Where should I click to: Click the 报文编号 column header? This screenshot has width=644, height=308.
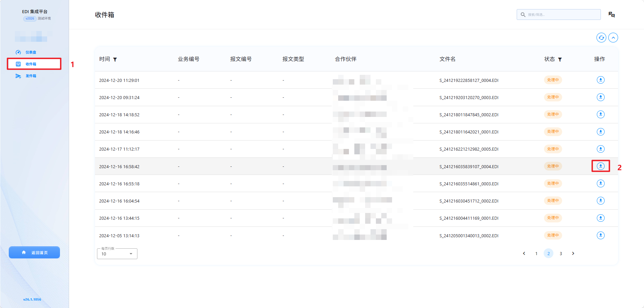coord(241,59)
